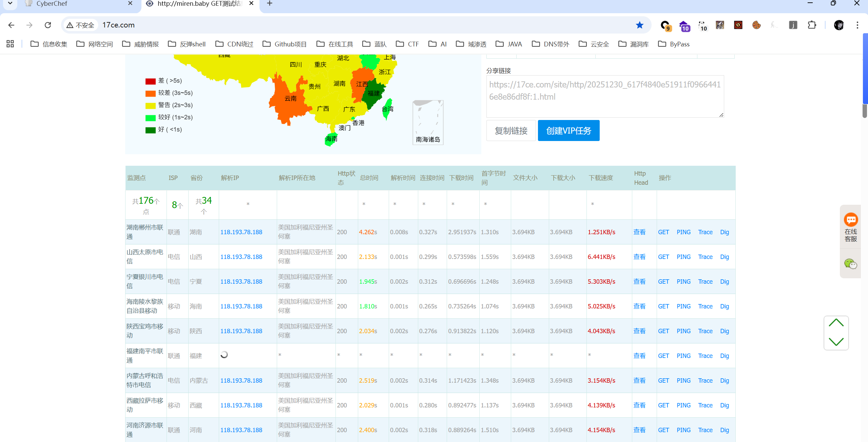
Task: Click the 复制链接 button
Action: click(x=511, y=130)
